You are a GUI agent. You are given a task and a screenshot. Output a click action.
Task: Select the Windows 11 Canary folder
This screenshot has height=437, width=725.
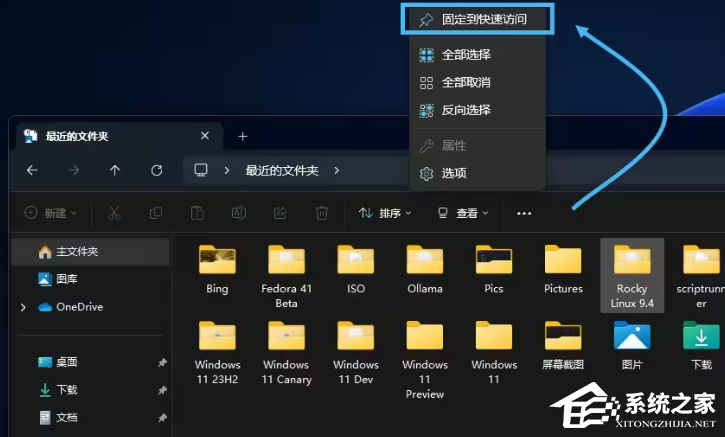point(286,353)
